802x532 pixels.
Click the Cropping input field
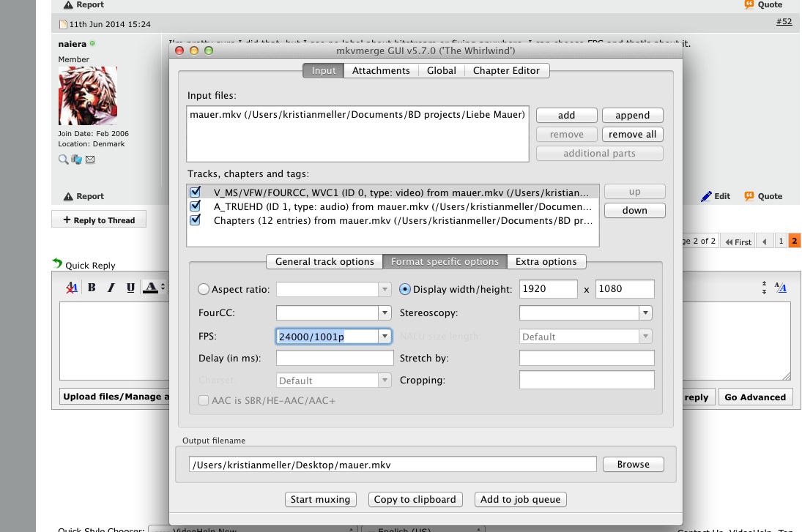click(x=587, y=380)
